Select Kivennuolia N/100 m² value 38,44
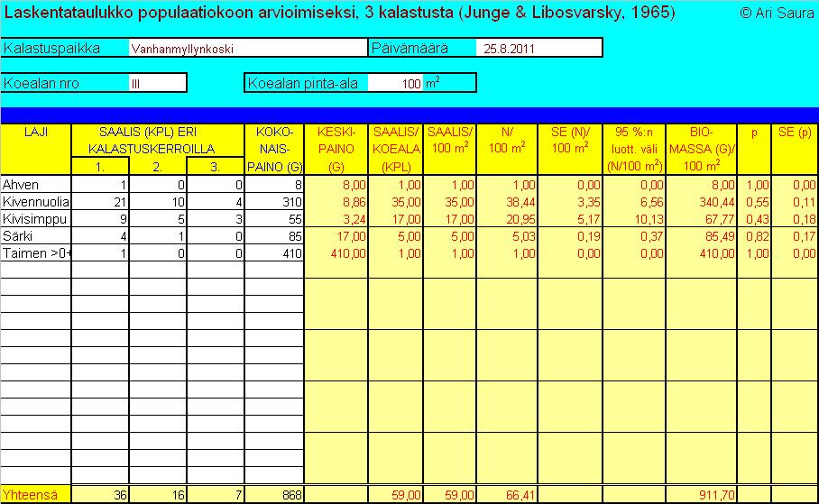 point(507,202)
